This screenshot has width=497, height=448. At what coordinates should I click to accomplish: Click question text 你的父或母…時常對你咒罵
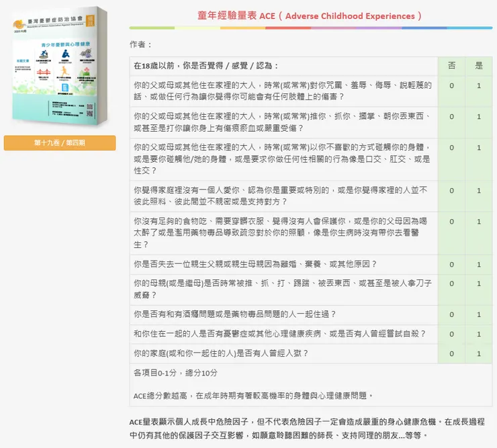[x=282, y=91]
